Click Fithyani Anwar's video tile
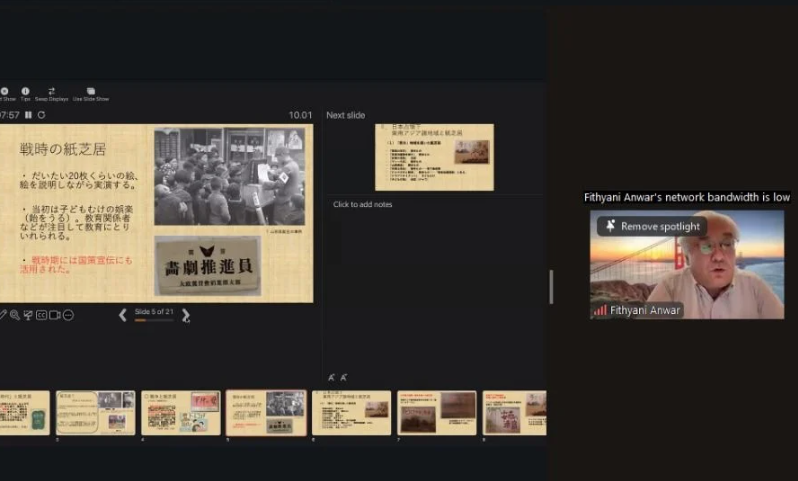Screen dimensions: 798x481 (x=686, y=270)
